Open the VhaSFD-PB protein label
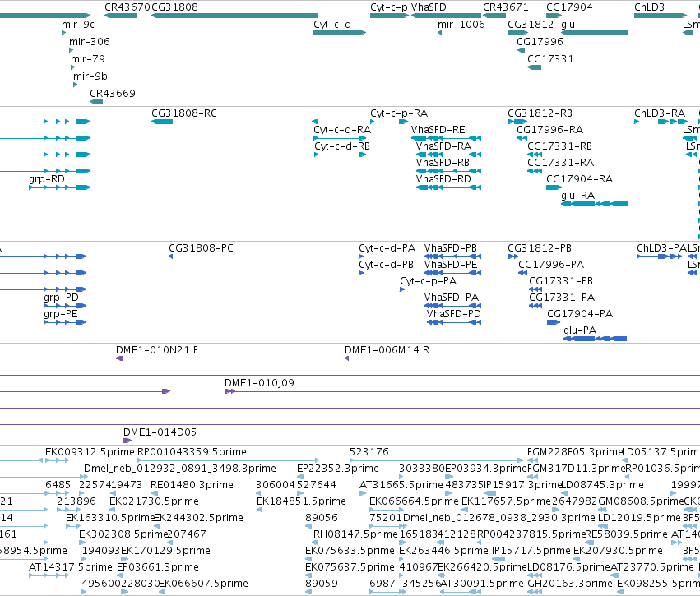This screenshot has width=700, height=596. 451,248
